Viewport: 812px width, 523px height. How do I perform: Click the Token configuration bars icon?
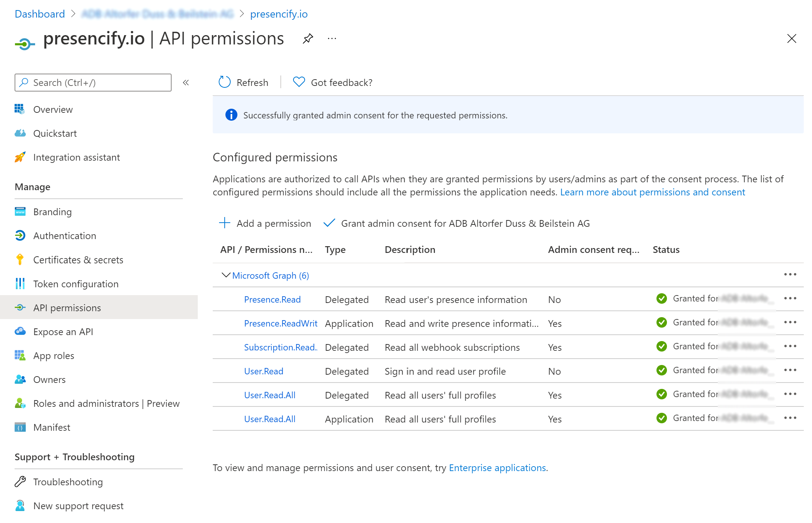tap(20, 284)
